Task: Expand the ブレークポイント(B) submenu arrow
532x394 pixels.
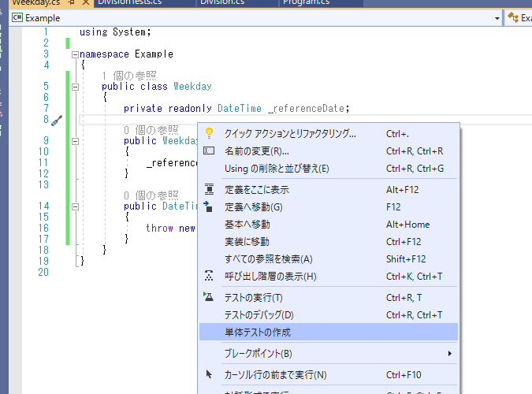Action: coord(449,353)
